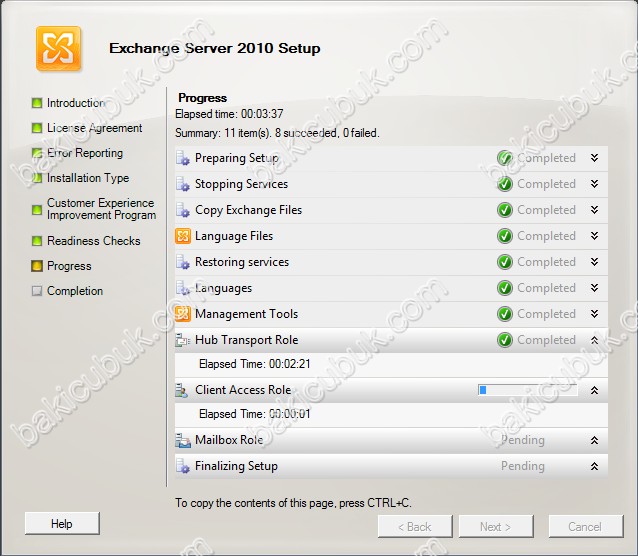Select License Agreement wizard step

[94, 128]
